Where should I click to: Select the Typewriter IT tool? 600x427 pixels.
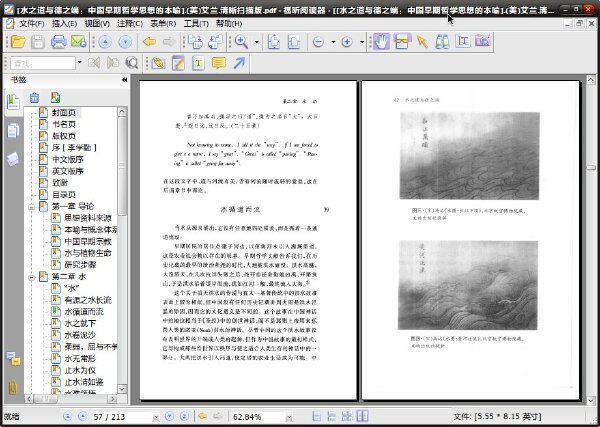(463, 41)
